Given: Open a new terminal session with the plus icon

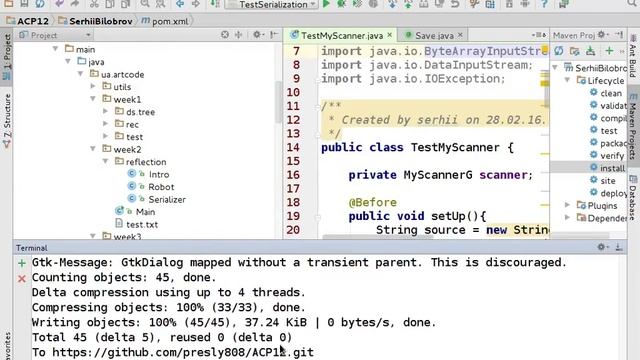Looking at the screenshot, I should (22, 263).
